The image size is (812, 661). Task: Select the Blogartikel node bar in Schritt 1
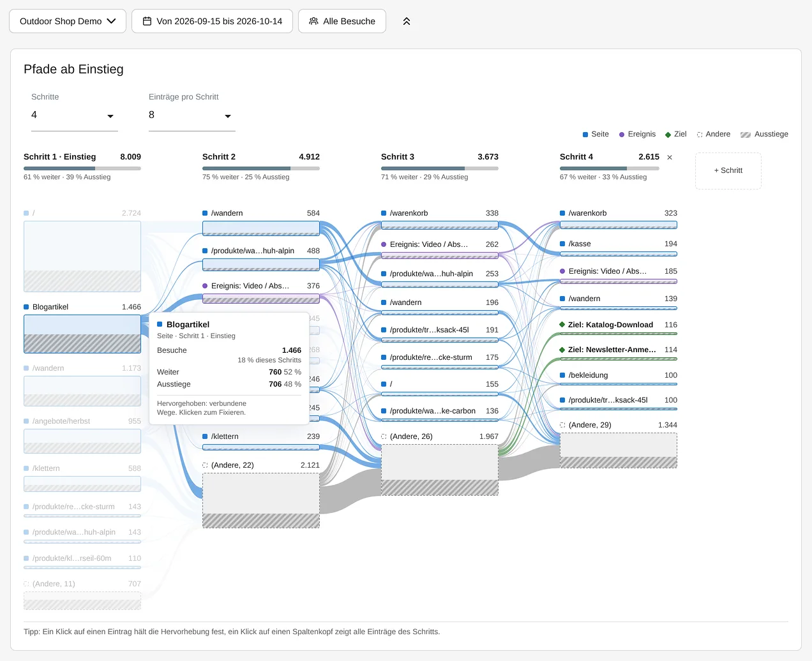click(82, 334)
